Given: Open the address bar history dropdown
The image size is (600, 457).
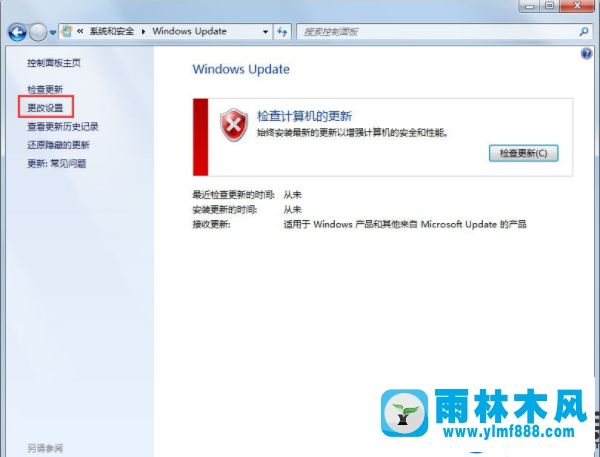Looking at the screenshot, I should pyautogui.click(x=265, y=32).
